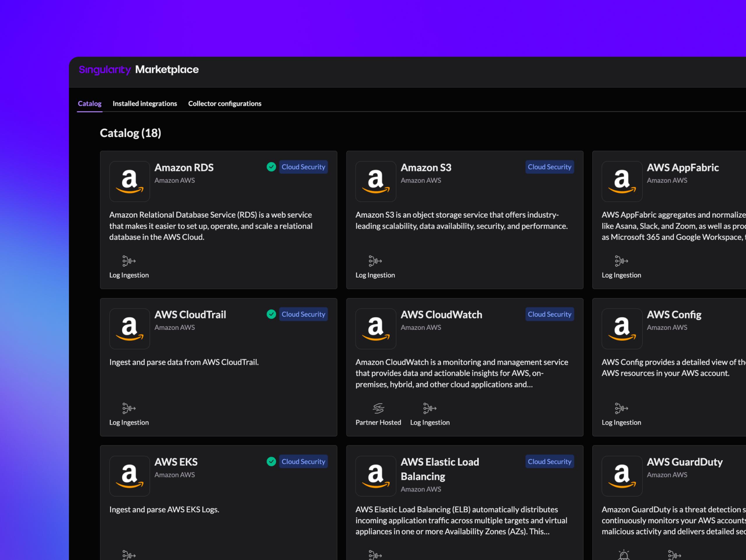Click Log Ingestion icon on AWS GuardDuty
Image resolution: width=746 pixels, height=560 pixels.
tap(675, 555)
